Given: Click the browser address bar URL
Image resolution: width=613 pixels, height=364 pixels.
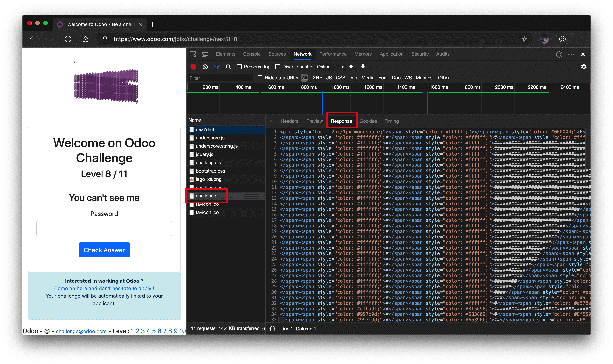Looking at the screenshot, I should coord(175,39).
